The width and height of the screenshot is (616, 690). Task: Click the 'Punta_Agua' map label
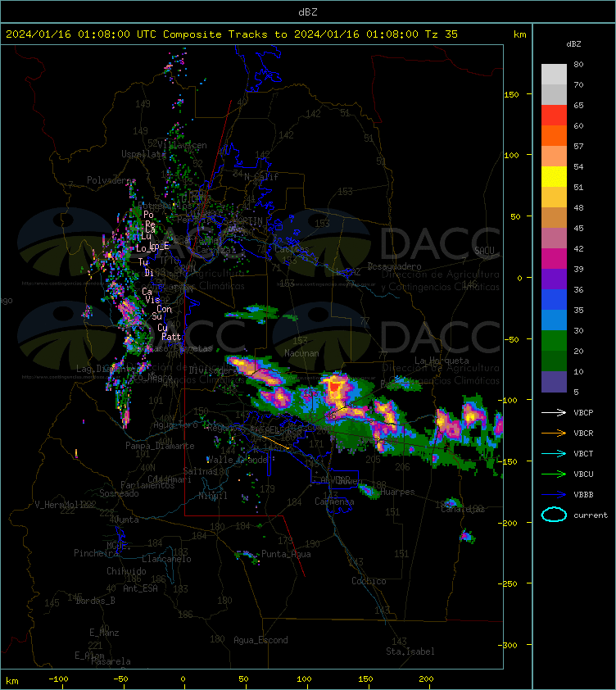(x=286, y=554)
